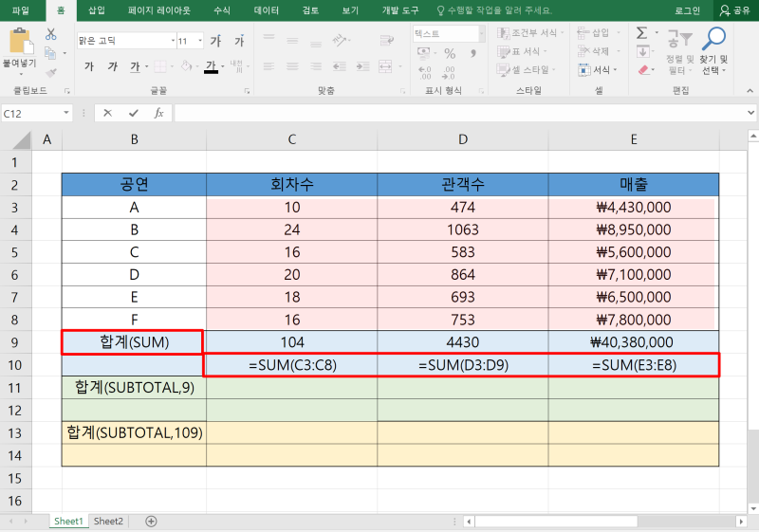
Task: Apply percent style
Action: click(x=450, y=53)
